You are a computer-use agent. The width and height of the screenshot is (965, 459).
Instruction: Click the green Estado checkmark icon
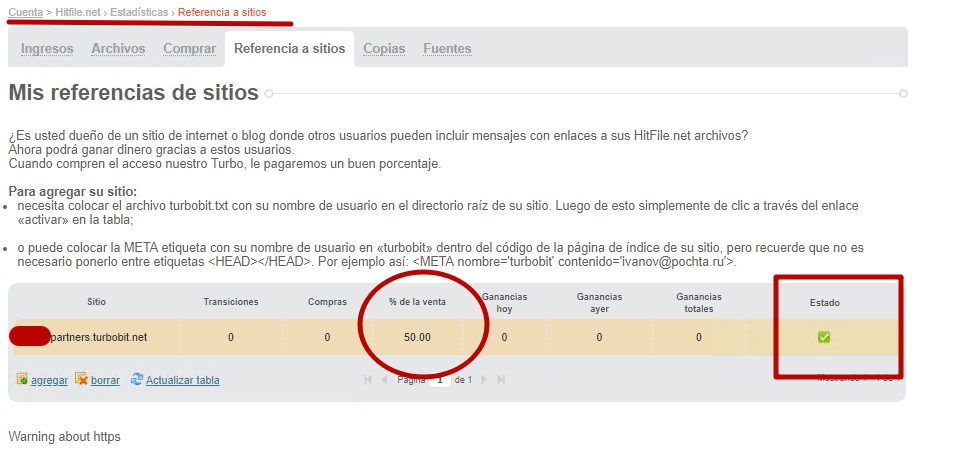coord(824,337)
